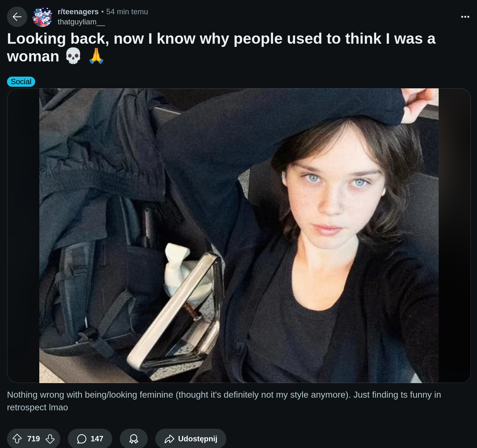Click the 719 vote score
The width and height of the screenshot is (477, 448).
(x=34, y=439)
